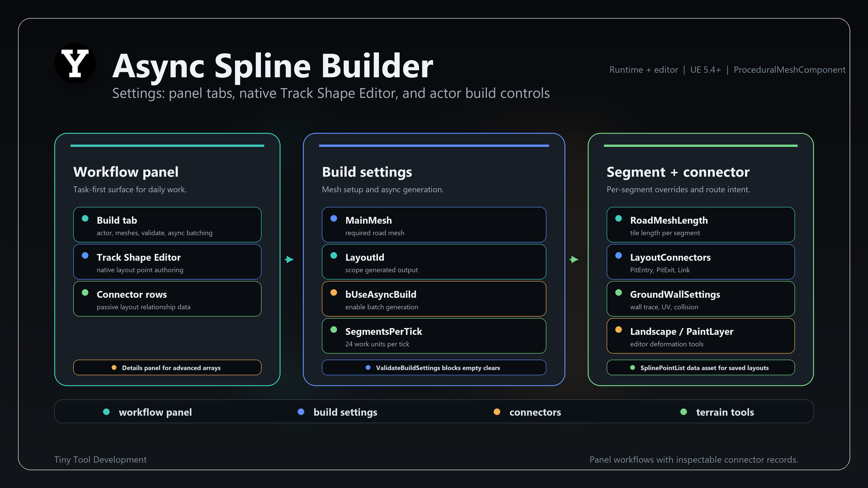
Task: Click the green dot beside Connector rows
Action: coord(85,292)
